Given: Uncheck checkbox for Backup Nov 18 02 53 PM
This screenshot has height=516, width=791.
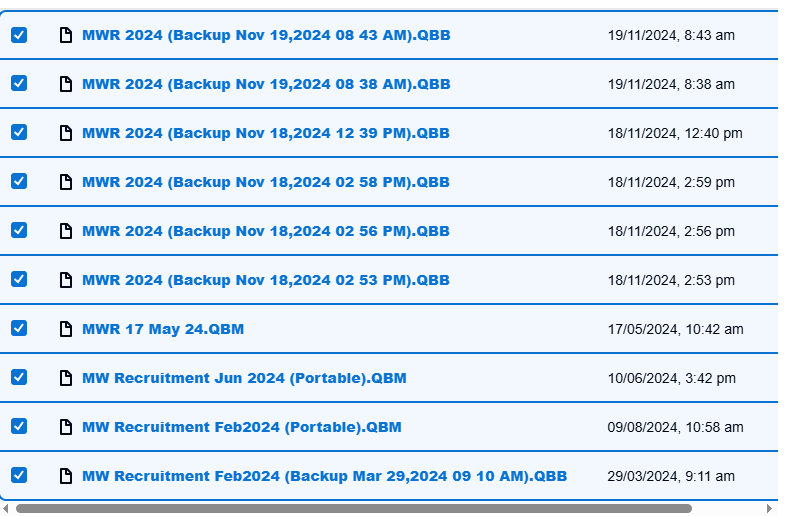Looking at the screenshot, I should tap(19, 279).
